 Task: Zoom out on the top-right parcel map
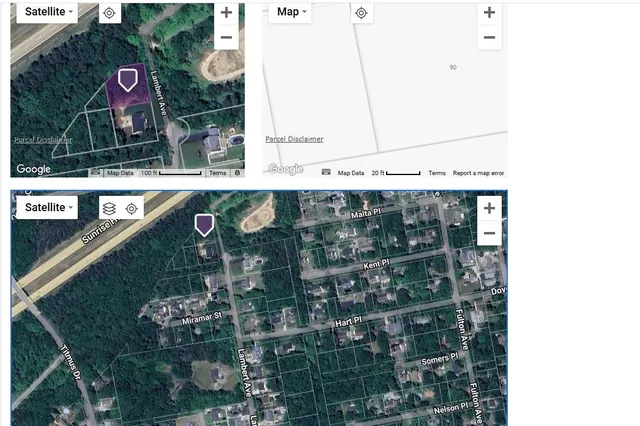488,38
